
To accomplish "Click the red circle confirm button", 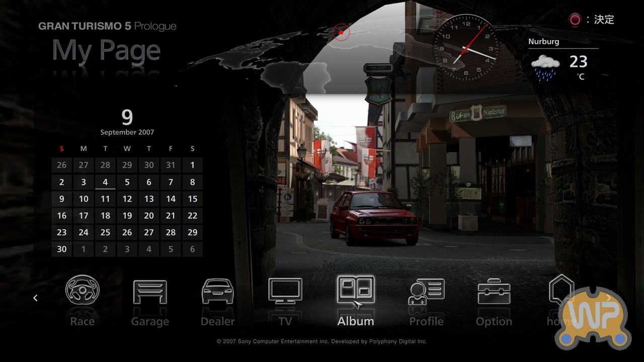I will coord(575,20).
